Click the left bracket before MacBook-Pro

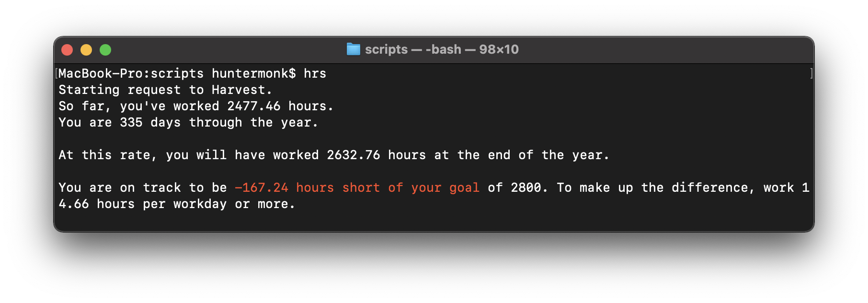click(x=57, y=73)
